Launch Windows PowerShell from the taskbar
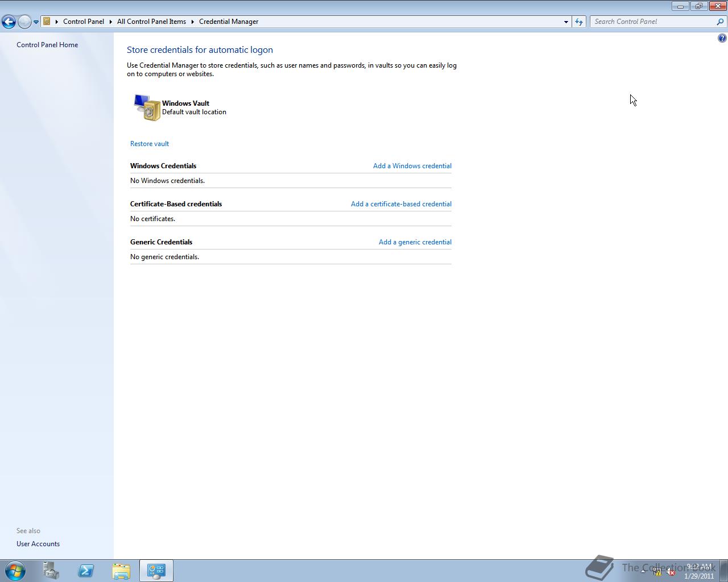The width and height of the screenshot is (728, 582). (86, 571)
